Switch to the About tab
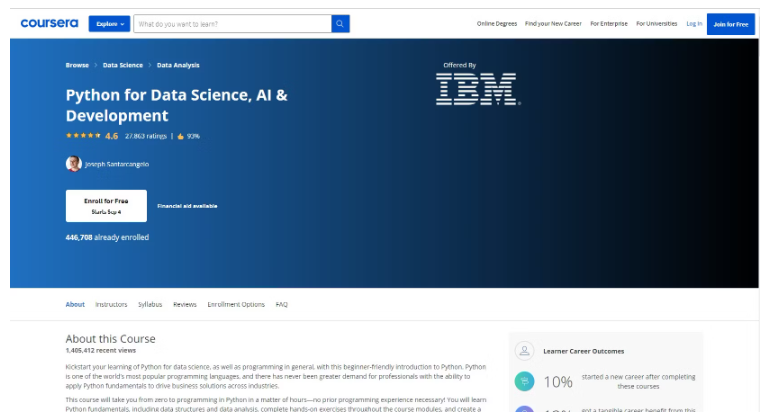The height and width of the screenshot is (417, 766). pos(75,304)
